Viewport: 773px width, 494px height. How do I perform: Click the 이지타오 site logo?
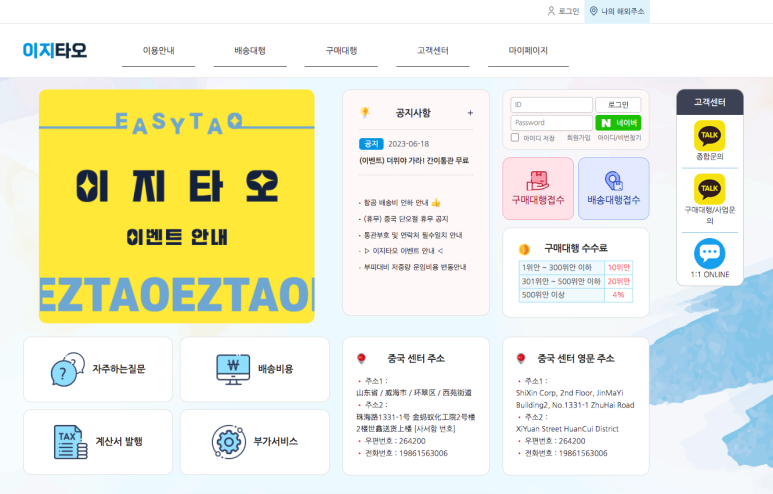pos(55,50)
